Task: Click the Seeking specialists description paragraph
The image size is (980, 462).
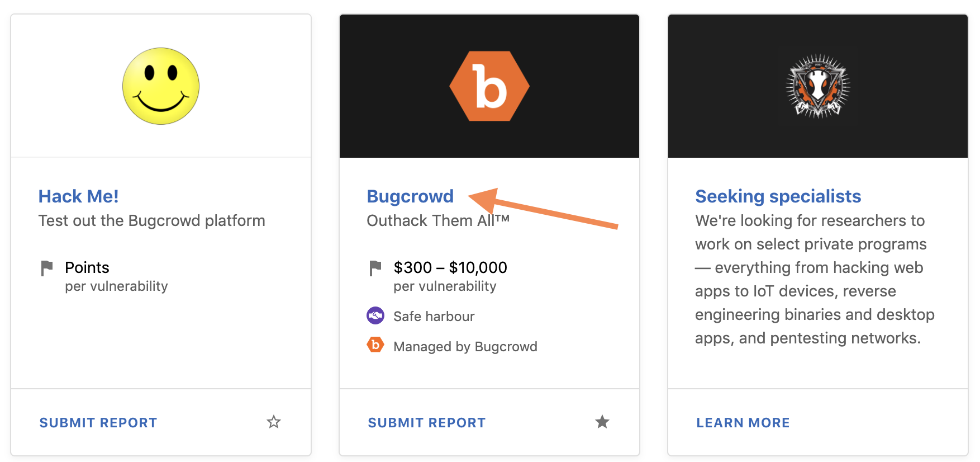Action: (x=815, y=279)
